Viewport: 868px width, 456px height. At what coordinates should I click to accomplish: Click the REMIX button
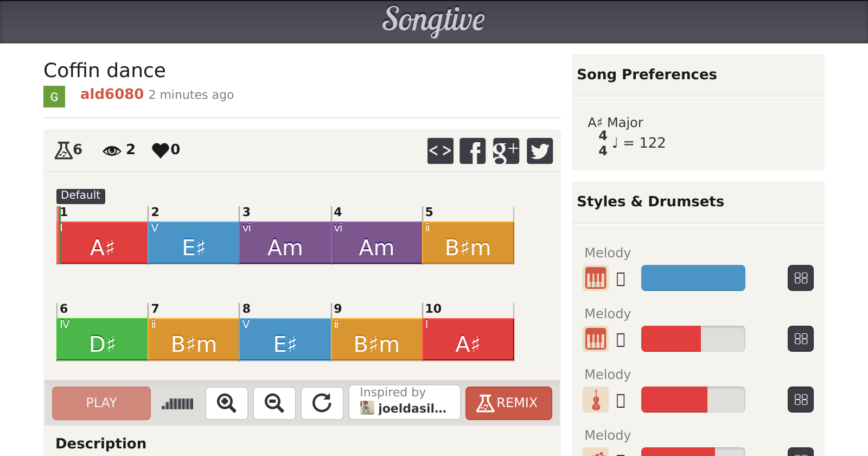(x=508, y=403)
